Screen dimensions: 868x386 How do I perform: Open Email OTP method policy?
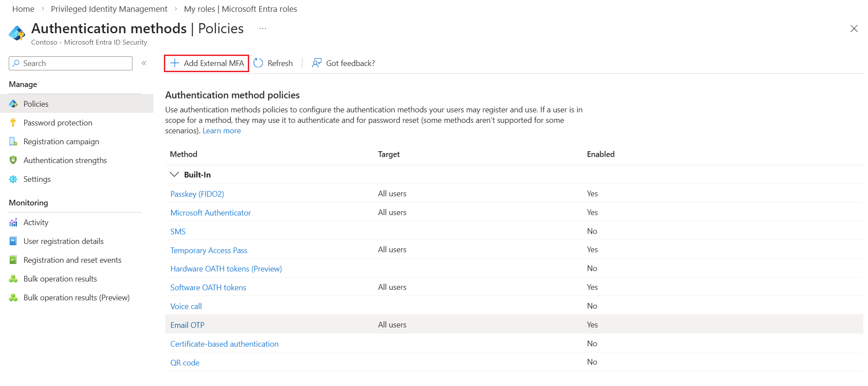187,325
